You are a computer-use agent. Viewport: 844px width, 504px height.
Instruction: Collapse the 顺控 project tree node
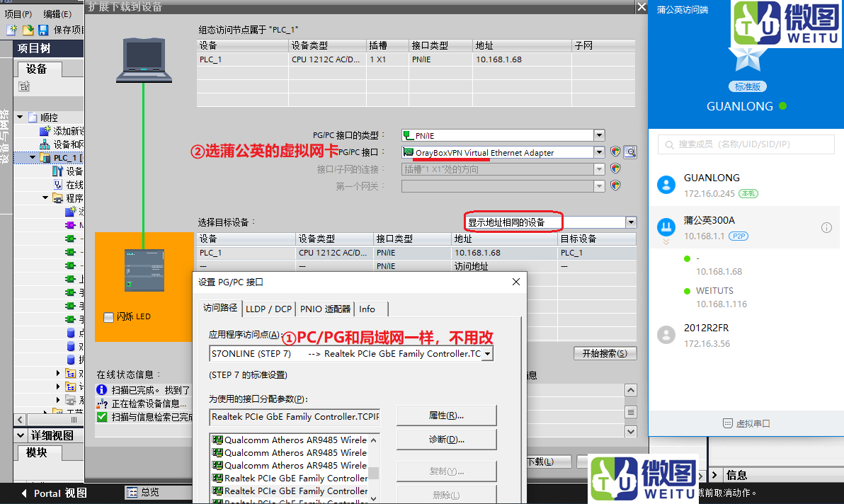[20, 118]
